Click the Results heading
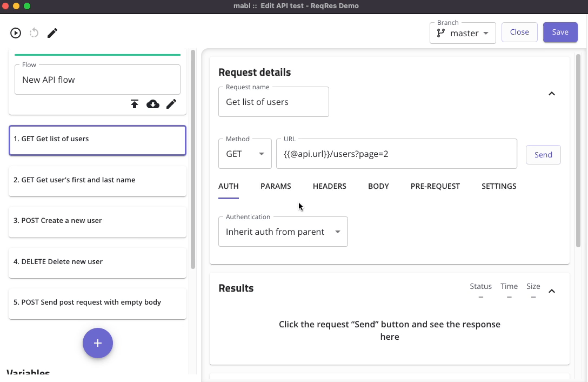Screen dimensions: 588x382 (x=236, y=288)
